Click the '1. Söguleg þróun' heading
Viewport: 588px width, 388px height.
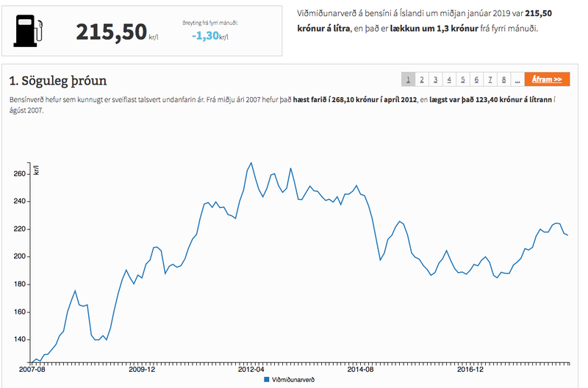pyautogui.click(x=58, y=79)
